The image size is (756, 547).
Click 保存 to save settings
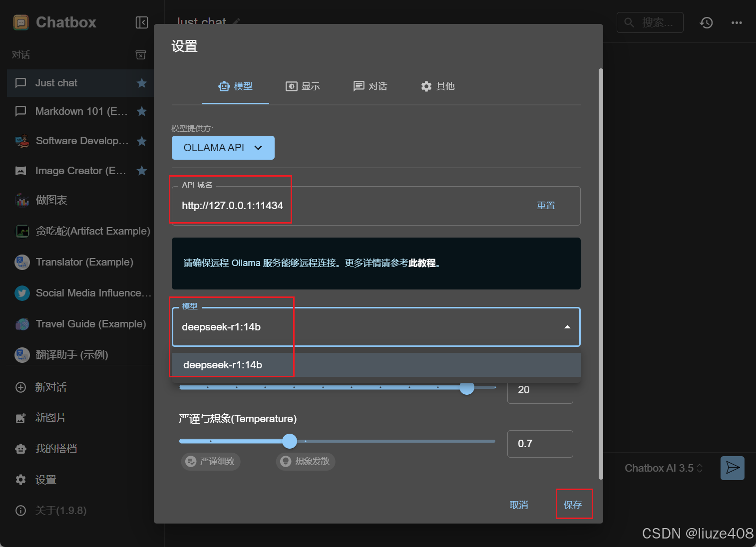573,505
